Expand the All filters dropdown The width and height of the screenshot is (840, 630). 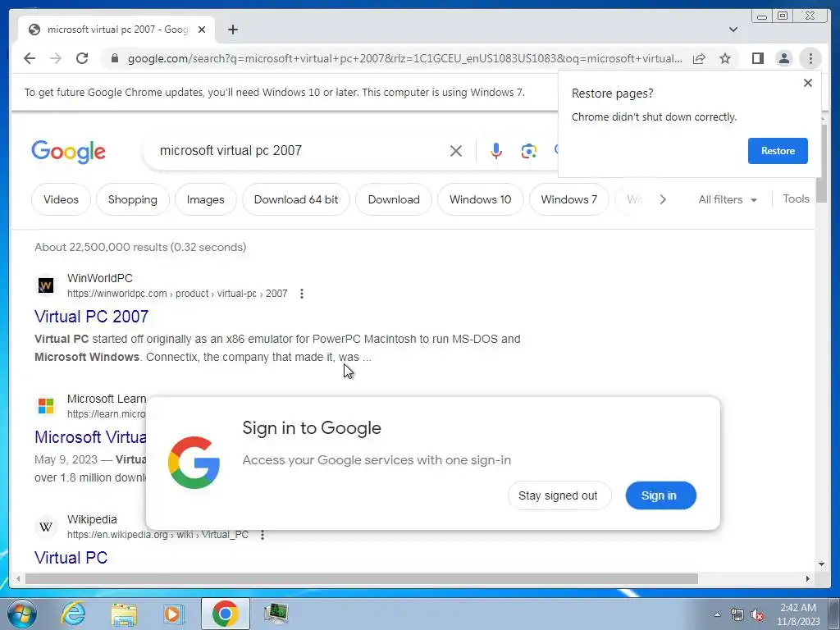point(728,200)
